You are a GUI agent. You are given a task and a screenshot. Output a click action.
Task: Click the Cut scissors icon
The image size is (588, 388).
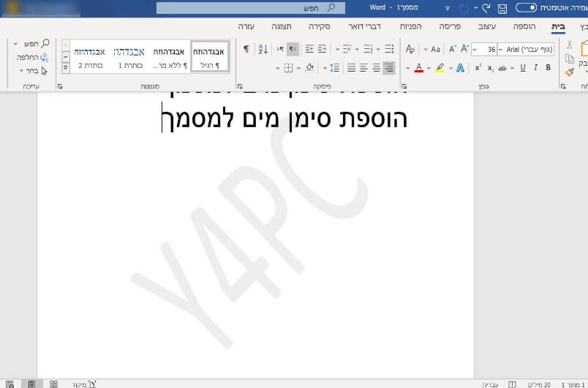point(569,45)
